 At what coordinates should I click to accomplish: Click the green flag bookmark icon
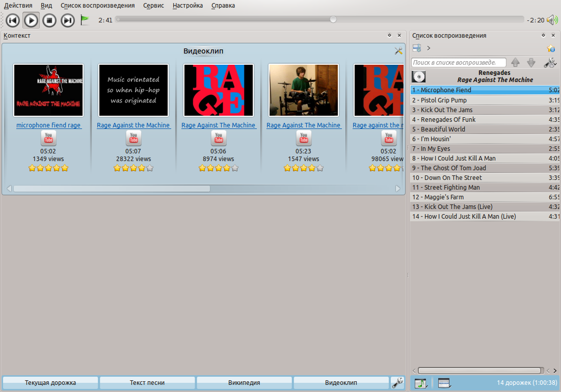[85, 20]
